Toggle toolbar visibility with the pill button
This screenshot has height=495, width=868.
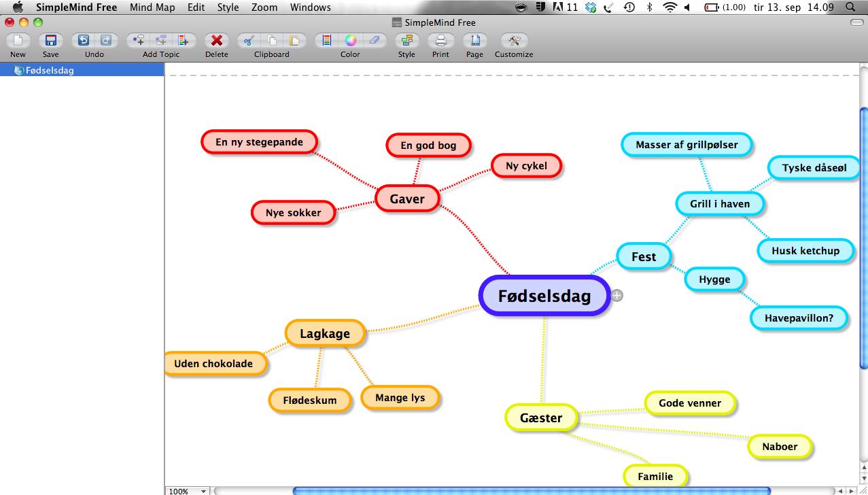856,22
